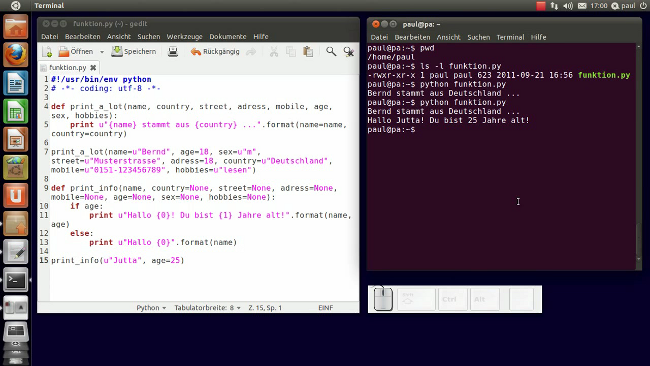Open terminal Bearbeiten menu
Image resolution: width=650 pixels, height=366 pixels.
(412, 37)
